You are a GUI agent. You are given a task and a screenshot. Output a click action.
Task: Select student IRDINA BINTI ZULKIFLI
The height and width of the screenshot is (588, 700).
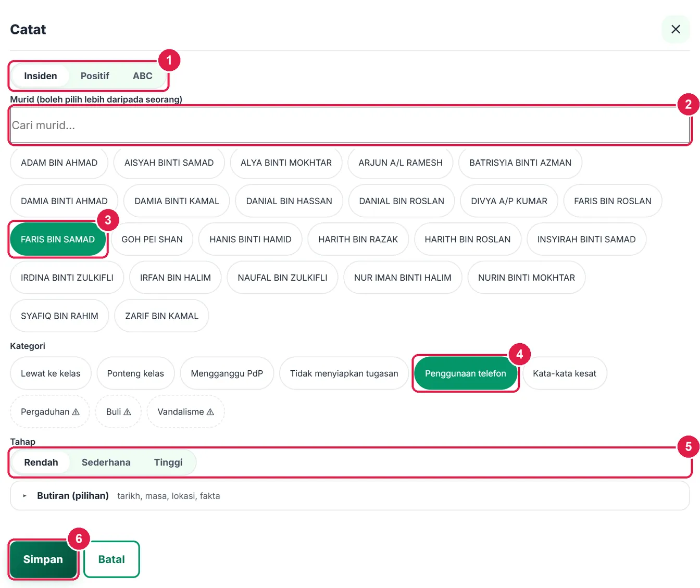(x=67, y=278)
